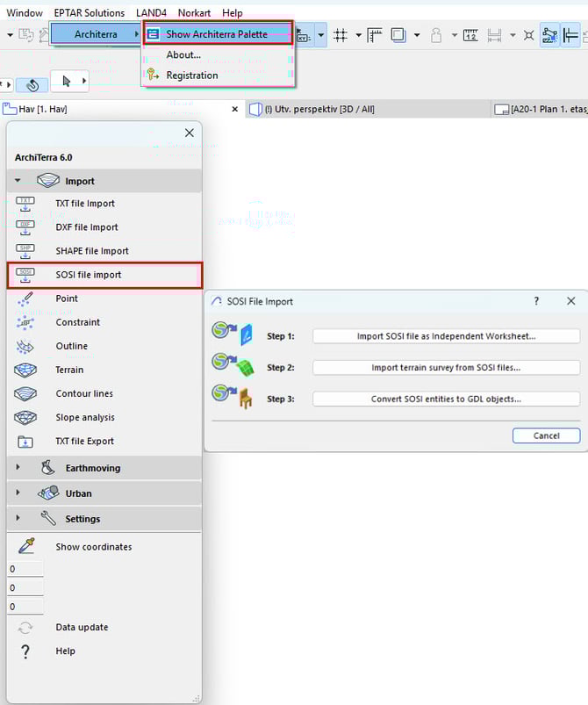Screen dimensions: 588x705
Task: Select the DXF file Import icon
Action: 25,227
